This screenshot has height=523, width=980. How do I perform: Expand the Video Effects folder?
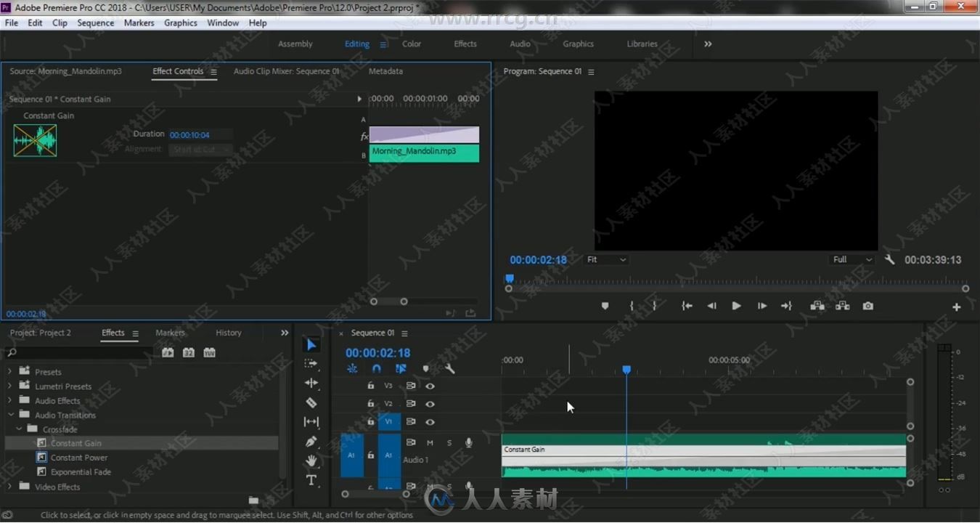[x=10, y=487]
